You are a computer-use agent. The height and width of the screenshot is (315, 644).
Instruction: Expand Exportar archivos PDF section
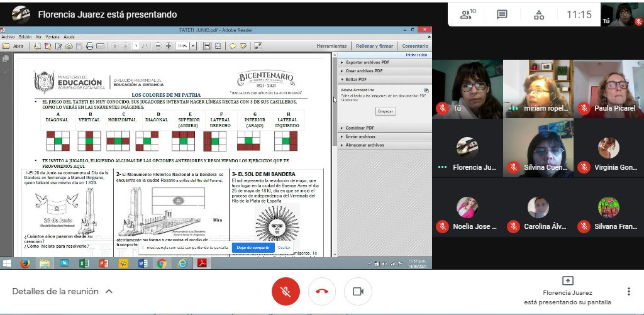[x=385, y=62]
